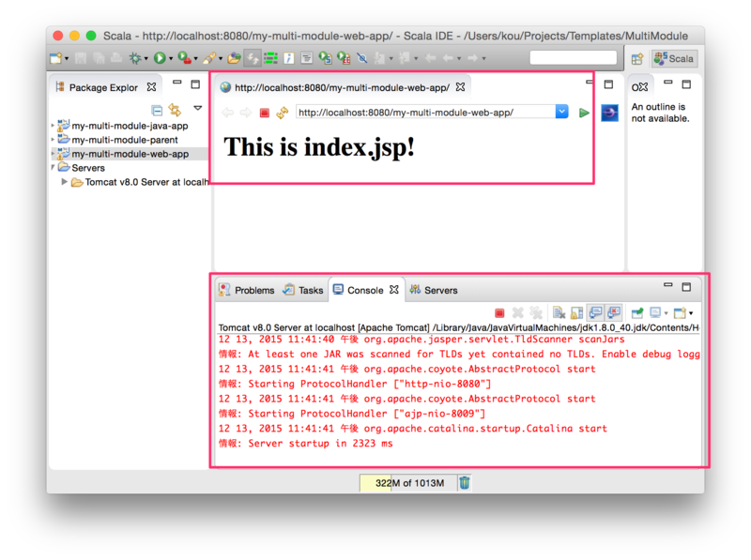Viewport: 751px width, 560px height.
Task: Close the Package Explorer view
Action: pos(151,86)
